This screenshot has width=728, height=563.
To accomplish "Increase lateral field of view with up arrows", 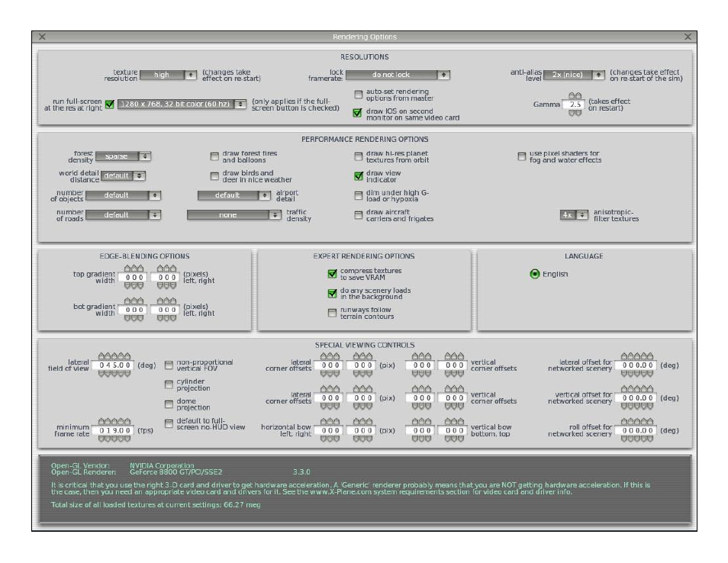I will point(114,356).
